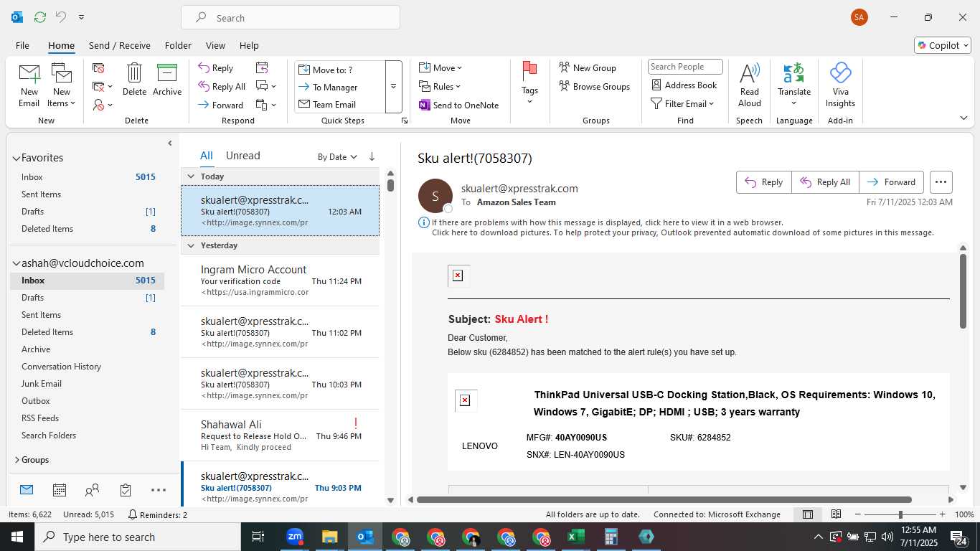Open more actions ellipsis in reading pane

(x=941, y=182)
